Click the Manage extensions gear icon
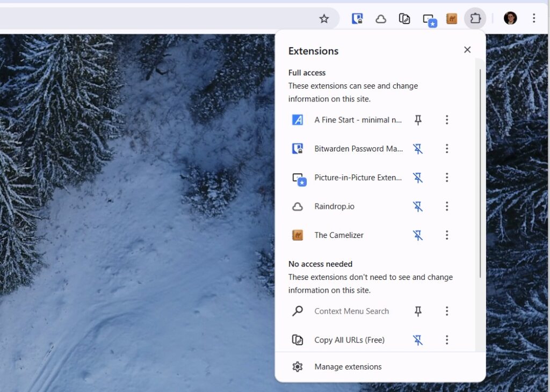 coord(298,367)
